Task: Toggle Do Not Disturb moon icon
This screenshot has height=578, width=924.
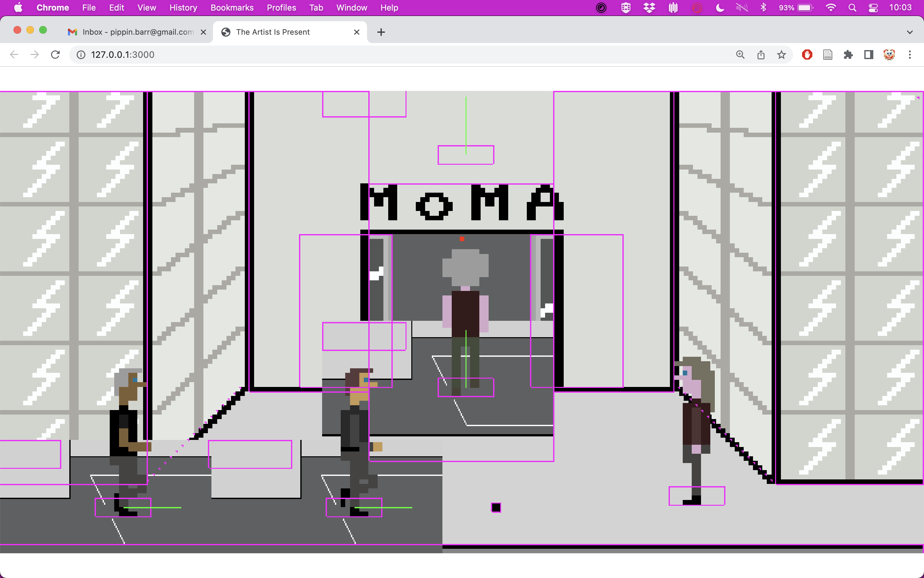Action: point(720,8)
